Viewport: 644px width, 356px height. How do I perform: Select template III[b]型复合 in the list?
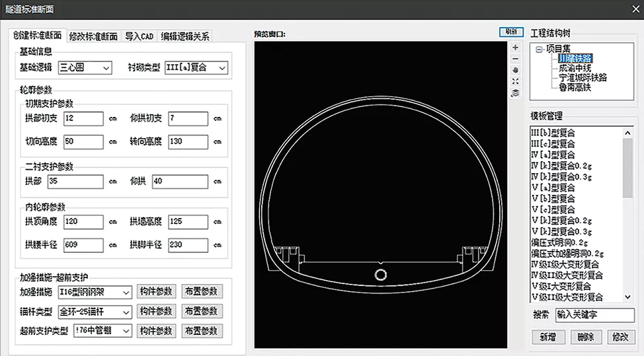(553, 133)
